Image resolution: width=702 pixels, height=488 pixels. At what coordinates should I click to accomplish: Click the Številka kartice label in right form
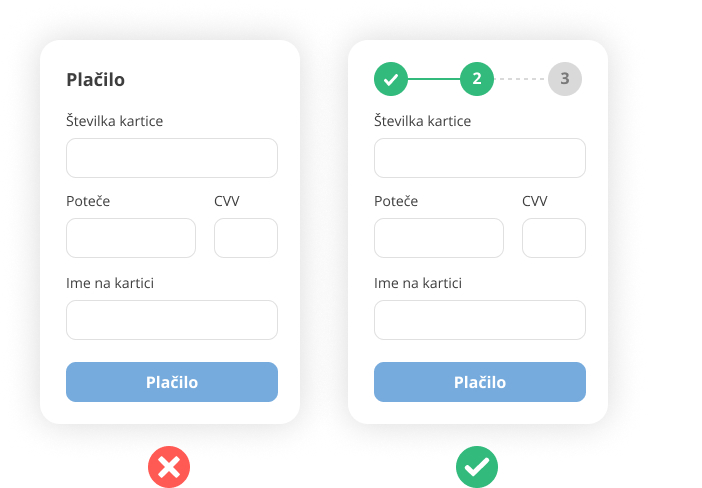click(422, 121)
